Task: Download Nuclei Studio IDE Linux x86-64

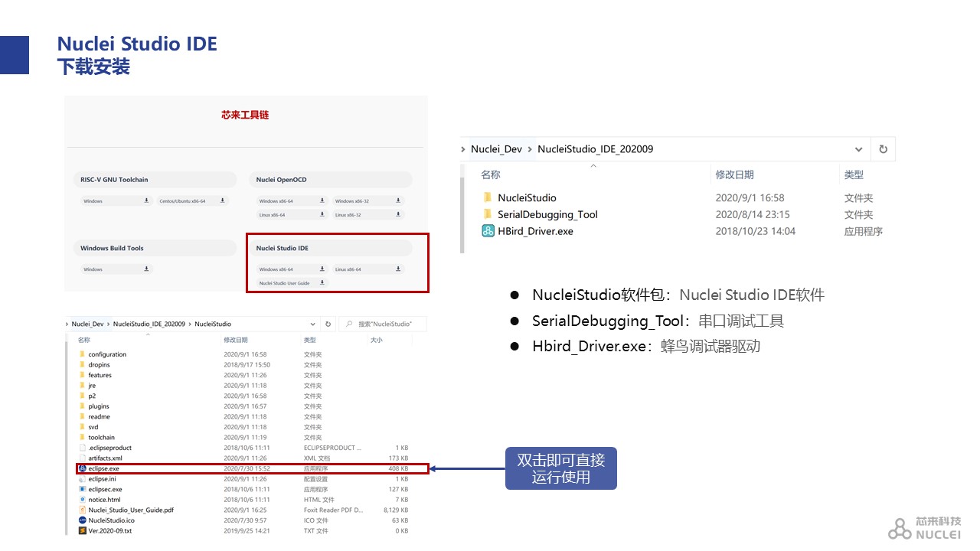Action: coord(398,269)
